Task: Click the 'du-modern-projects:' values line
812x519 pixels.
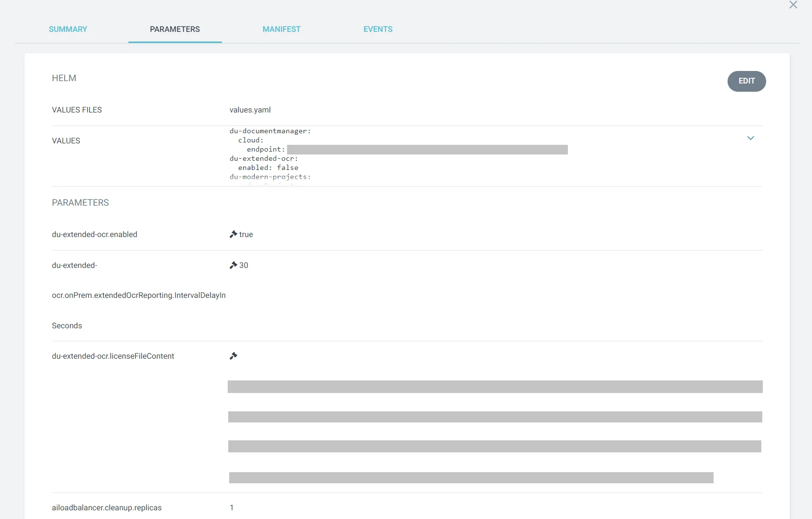Action: [270, 177]
